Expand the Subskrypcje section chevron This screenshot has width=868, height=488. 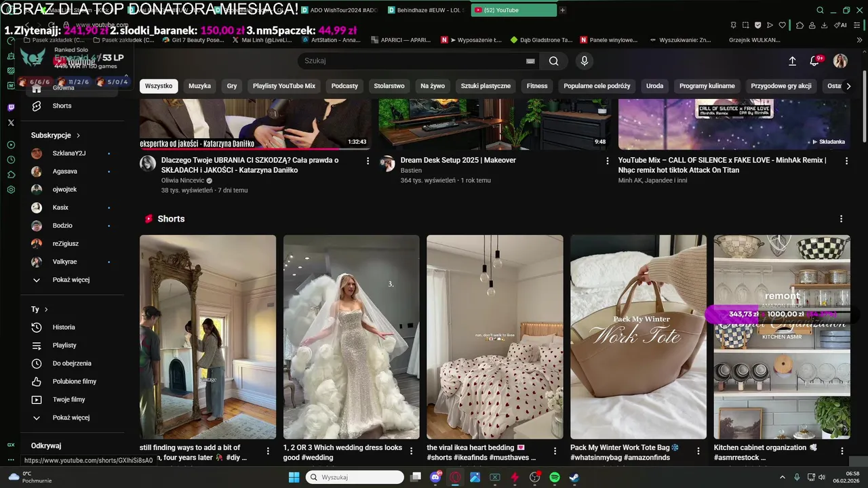coord(78,136)
